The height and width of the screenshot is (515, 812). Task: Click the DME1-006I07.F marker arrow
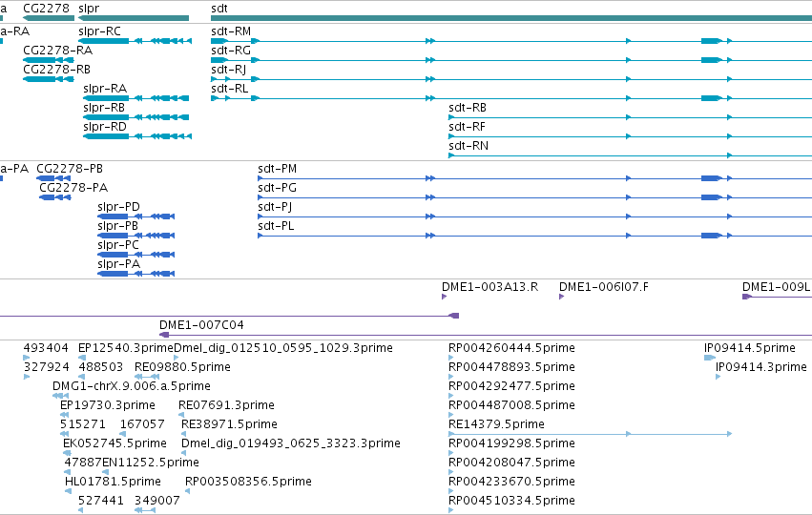(561, 298)
